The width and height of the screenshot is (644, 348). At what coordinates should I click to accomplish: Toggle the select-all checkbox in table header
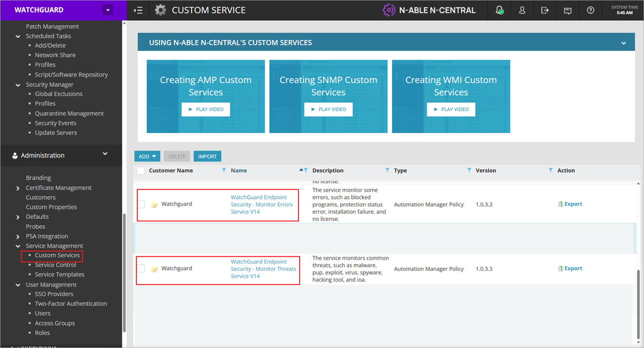pyautogui.click(x=140, y=170)
